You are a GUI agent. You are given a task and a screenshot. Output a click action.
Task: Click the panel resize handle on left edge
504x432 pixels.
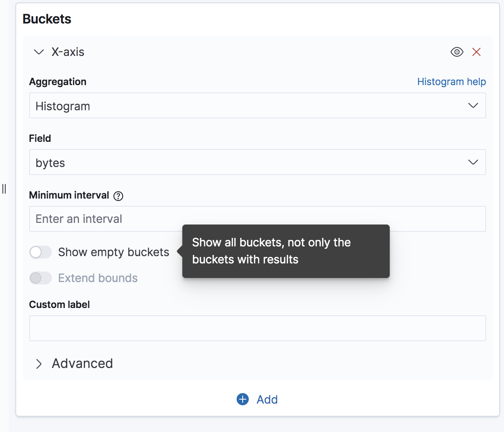[x=4, y=189]
